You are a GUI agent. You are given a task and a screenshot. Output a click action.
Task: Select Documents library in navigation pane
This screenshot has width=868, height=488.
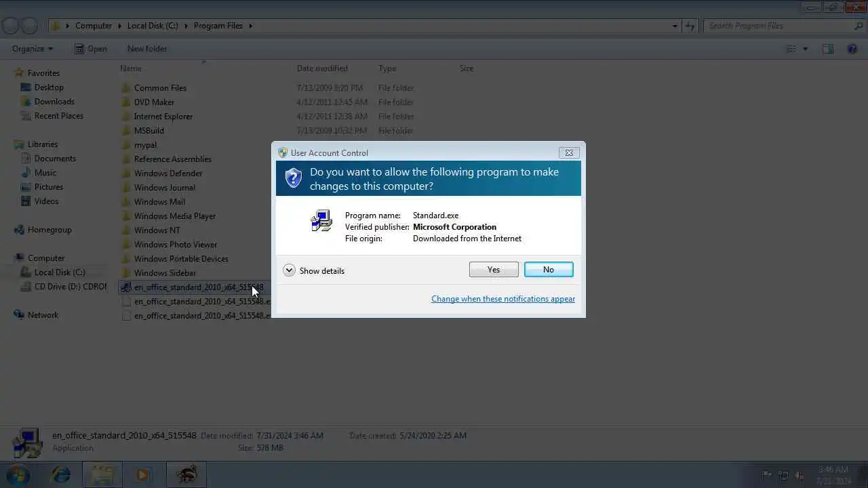[55, 159]
